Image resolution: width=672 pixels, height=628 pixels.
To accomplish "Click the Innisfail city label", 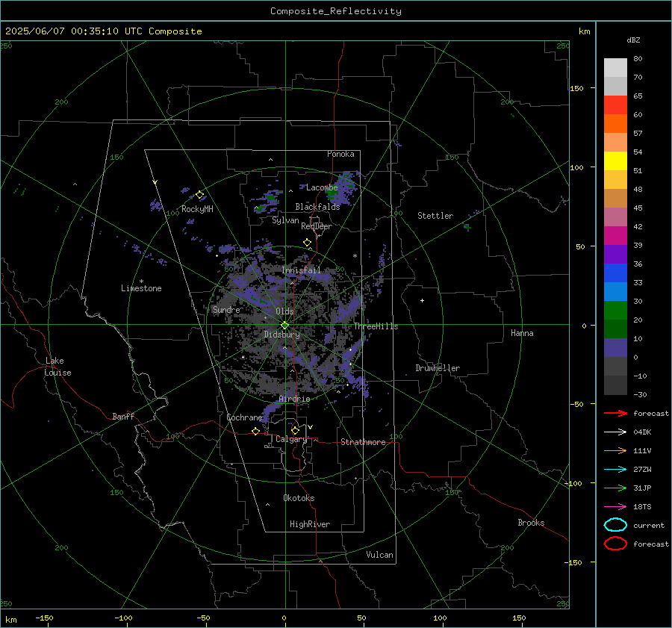I will pyautogui.click(x=302, y=270).
